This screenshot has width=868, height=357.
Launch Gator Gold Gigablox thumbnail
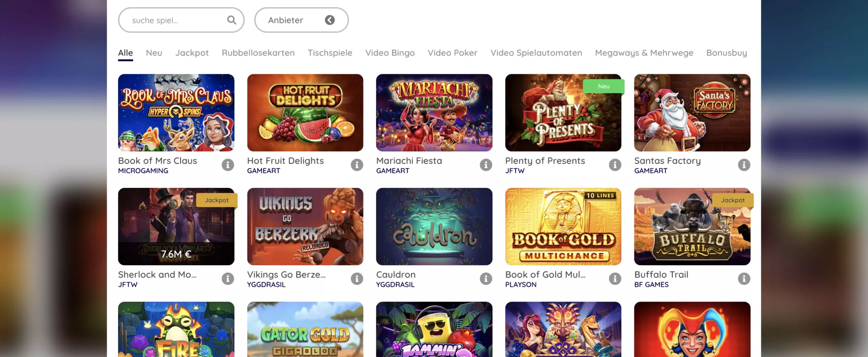tap(305, 329)
